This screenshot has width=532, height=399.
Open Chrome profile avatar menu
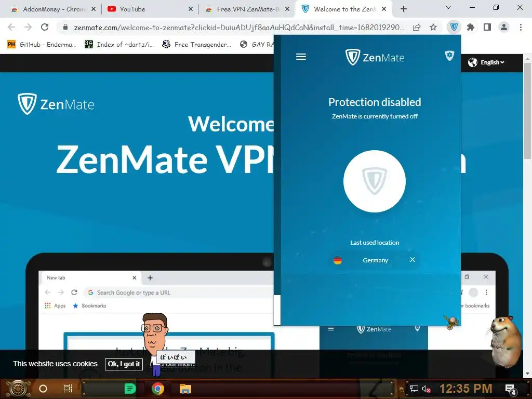pos(504,27)
